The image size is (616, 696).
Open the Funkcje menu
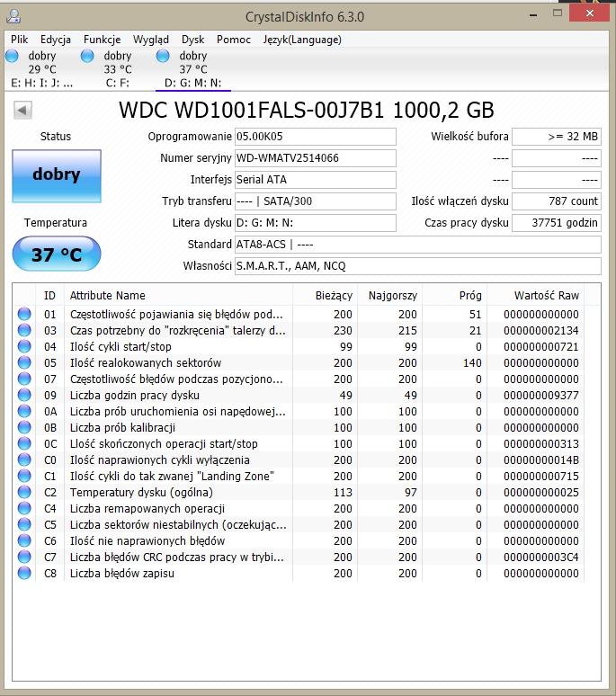[103, 40]
